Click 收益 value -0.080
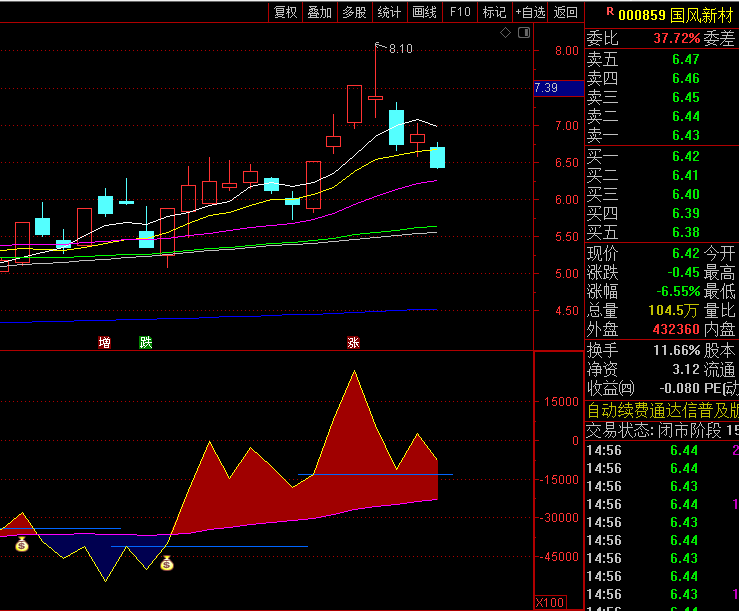Screen dimensions: 739x611 tap(679, 388)
